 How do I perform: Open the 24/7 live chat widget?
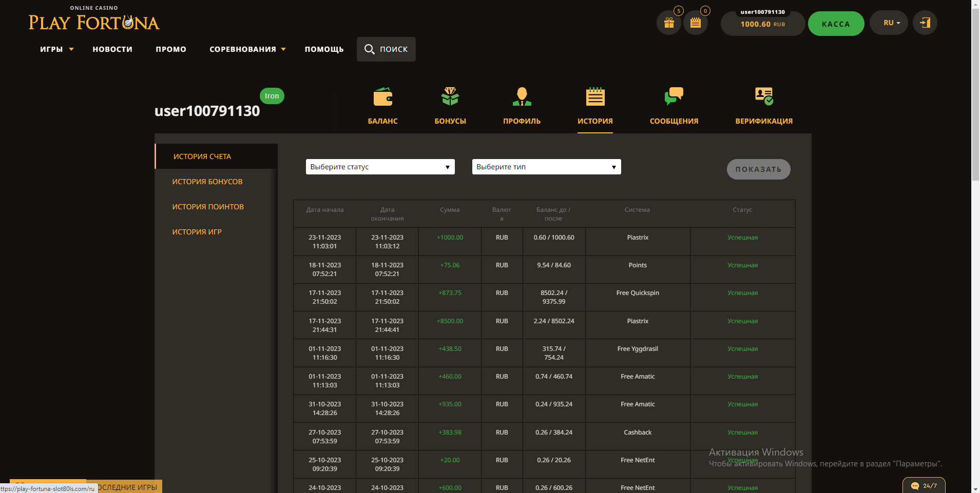pyautogui.click(x=924, y=485)
